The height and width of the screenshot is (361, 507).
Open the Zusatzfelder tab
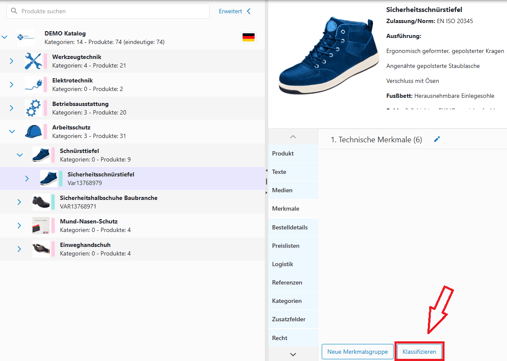(293, 319)
